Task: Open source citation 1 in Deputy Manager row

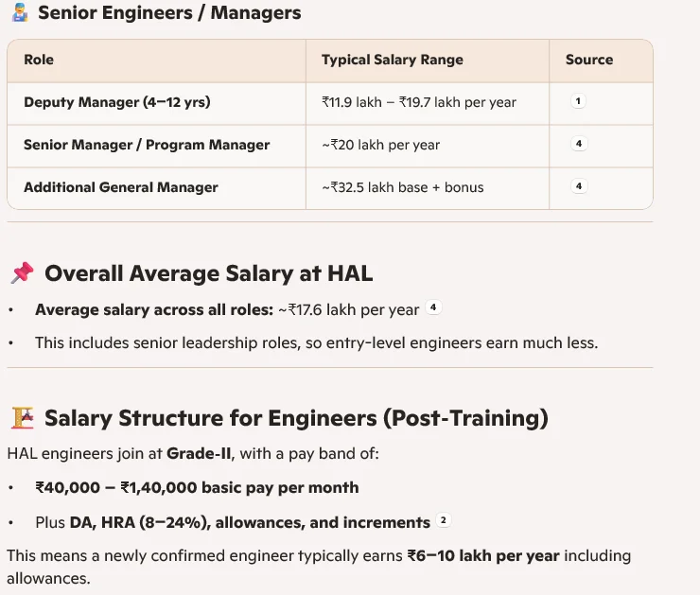Action: pyautogui.click(x=579, y=101)
